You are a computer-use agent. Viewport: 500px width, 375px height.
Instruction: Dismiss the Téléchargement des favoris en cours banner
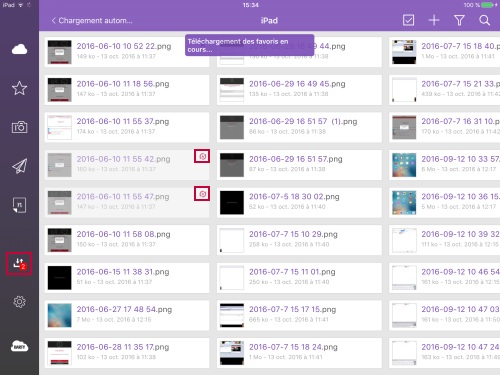(x=249, y=45)
